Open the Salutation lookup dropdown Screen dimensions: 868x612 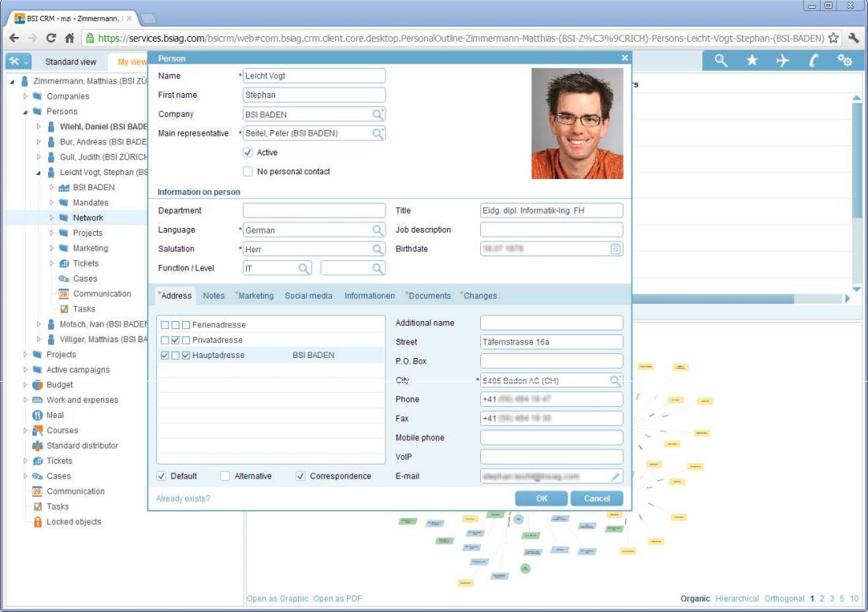coord(378,249)
